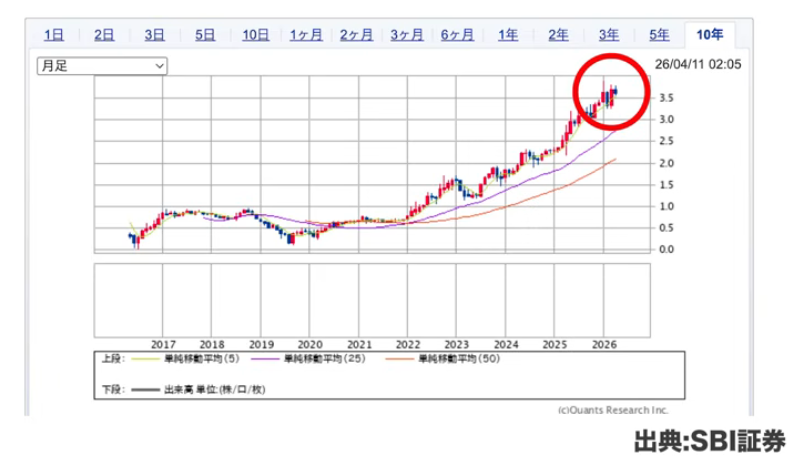Open the 3日 time range tab
The image size is (792, 460).
(x=154, y=34)
